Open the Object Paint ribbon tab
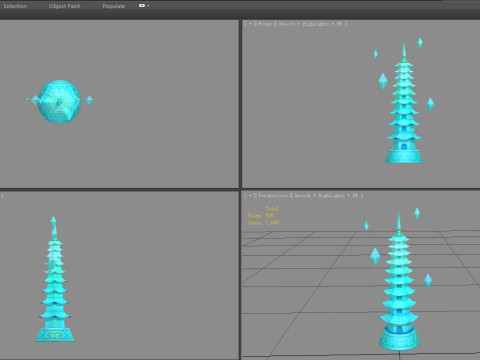 [64, 6]
